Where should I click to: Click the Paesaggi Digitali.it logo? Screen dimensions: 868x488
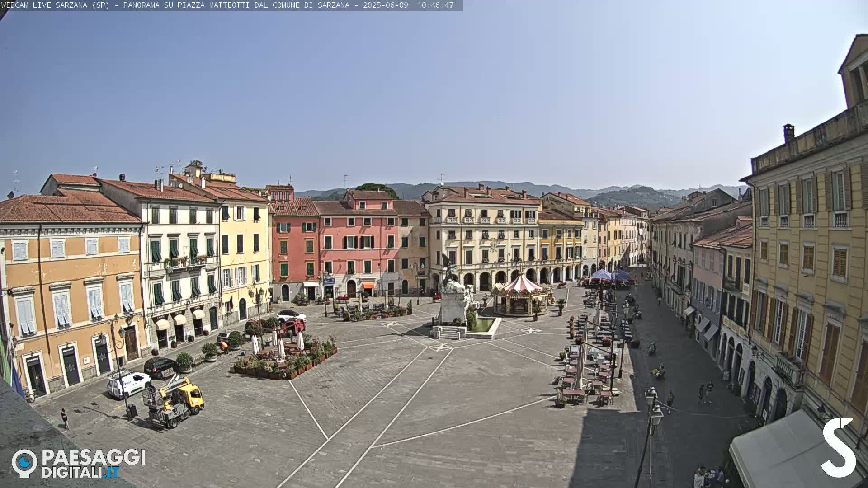point(79,464)
